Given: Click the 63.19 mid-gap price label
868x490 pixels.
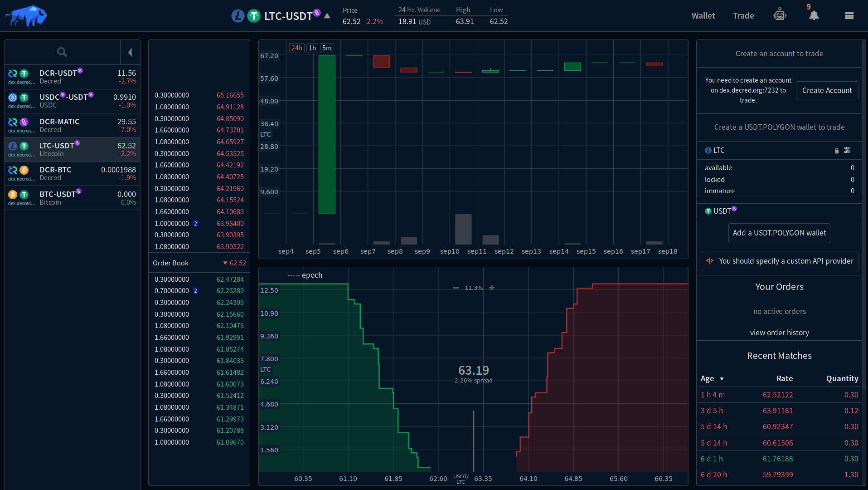Looking at the screenshot, I should point(474,370).
